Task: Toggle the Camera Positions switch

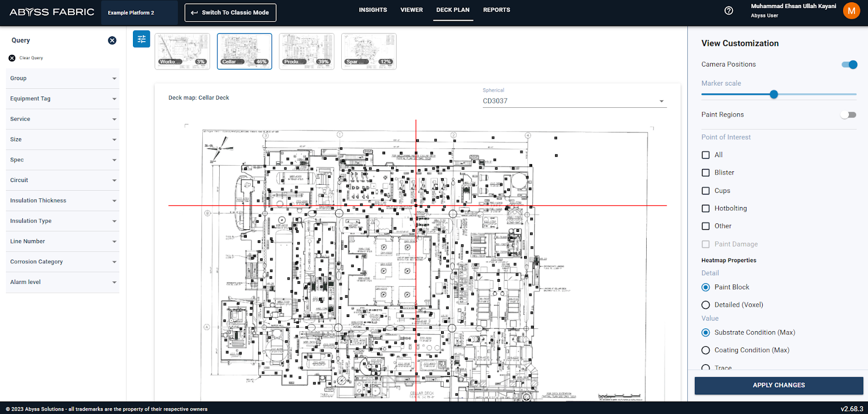Action: 849,64
